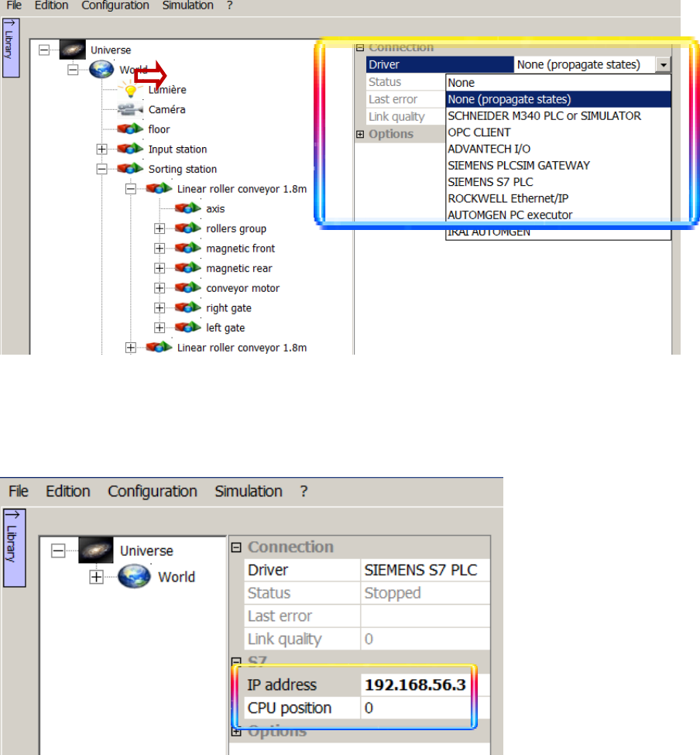Select the Sorting station tree label
This screenshot has width=700, height=755.
[183, 169]
